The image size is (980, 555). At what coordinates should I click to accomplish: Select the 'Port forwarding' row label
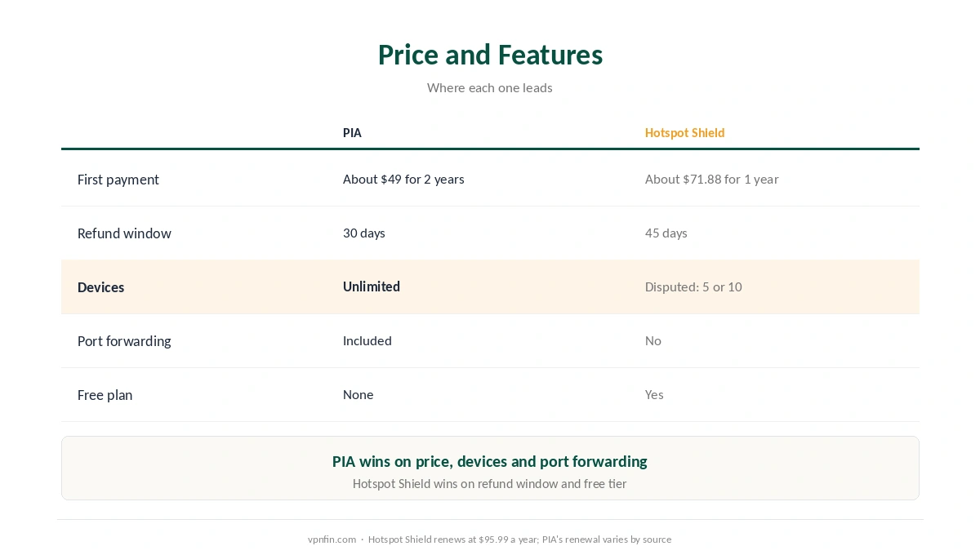(x=124, y=341)
